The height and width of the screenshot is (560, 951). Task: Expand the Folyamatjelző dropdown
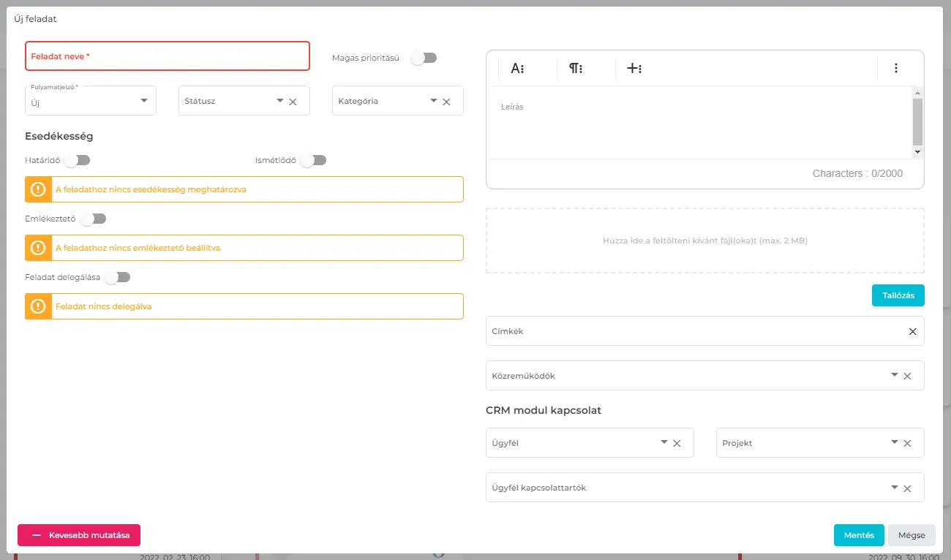tap(144, 101)
